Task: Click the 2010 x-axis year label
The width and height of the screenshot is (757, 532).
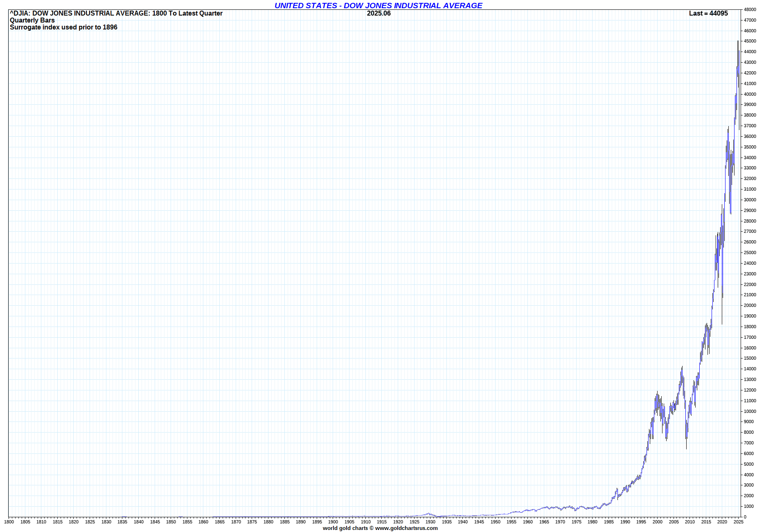Action: coord(690,522)
